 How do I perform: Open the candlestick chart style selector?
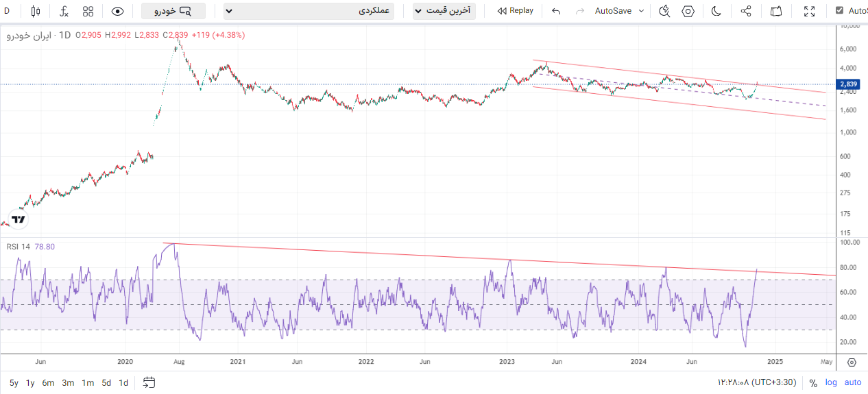(x=36, y=11)
